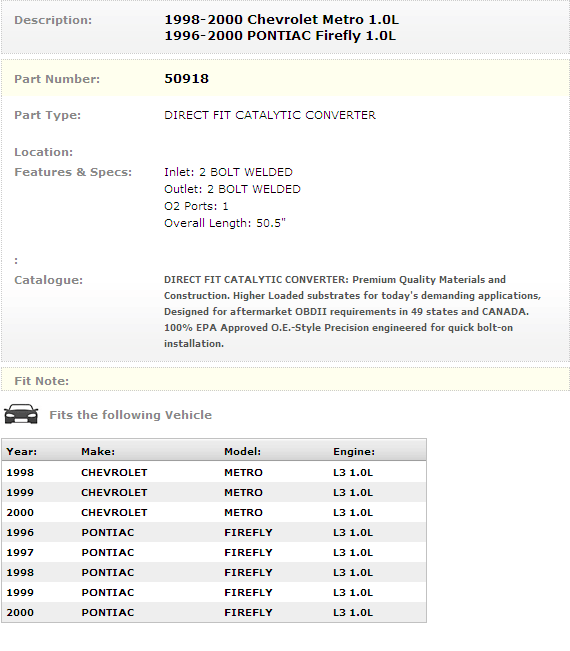Image resolution: width=570 pixels, height=651 pixels.
Task: Click the Overall Length 50.5" spec
Action: tap(225, 223)
